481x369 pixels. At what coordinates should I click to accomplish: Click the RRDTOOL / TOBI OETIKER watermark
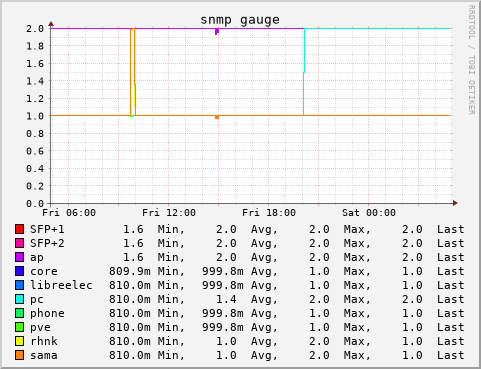(x=471, y=60)
